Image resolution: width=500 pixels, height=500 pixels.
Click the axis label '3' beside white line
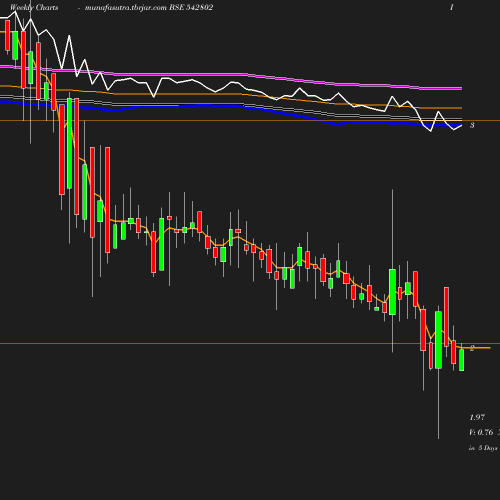point(472,125)
